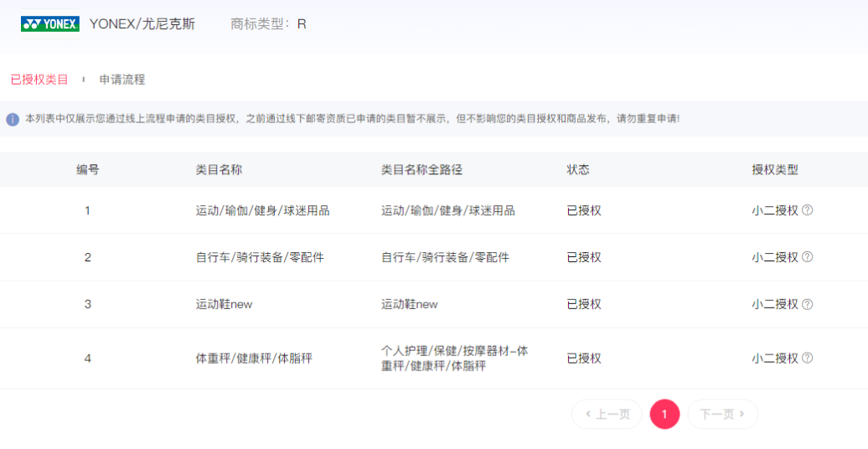The image size is (868, 449).
Task: Click help icon next to row 1 小二授权
Action: click(807, 210)
